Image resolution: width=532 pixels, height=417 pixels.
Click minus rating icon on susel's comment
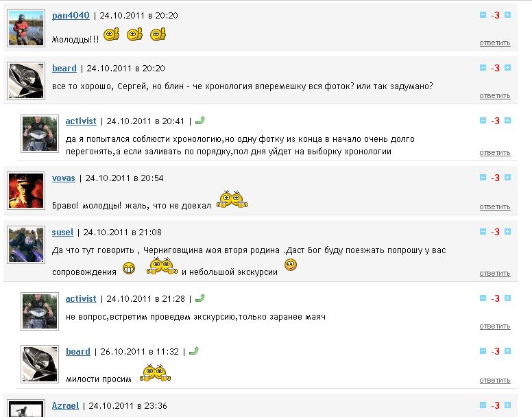coord(483,231)
